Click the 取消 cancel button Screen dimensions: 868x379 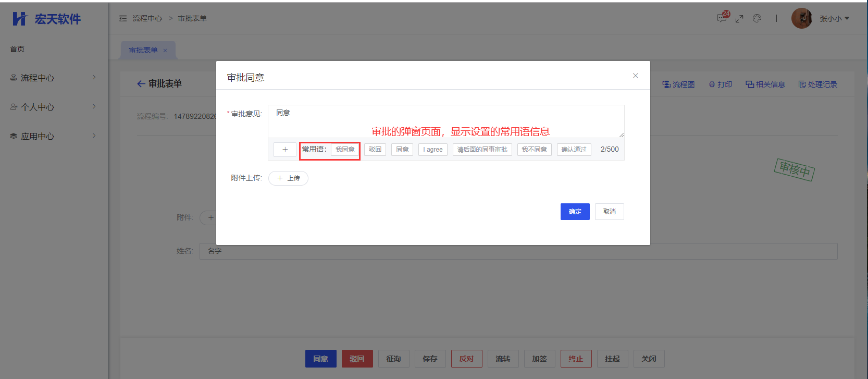(609, 212)
